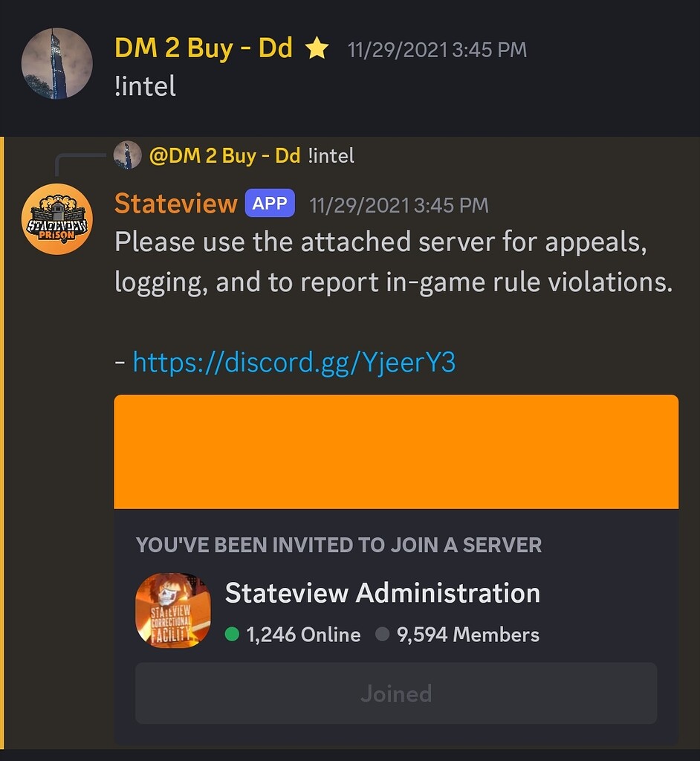Select the !intel message text
Viewport: 700px width, 761px height.
tap(144, 86)
